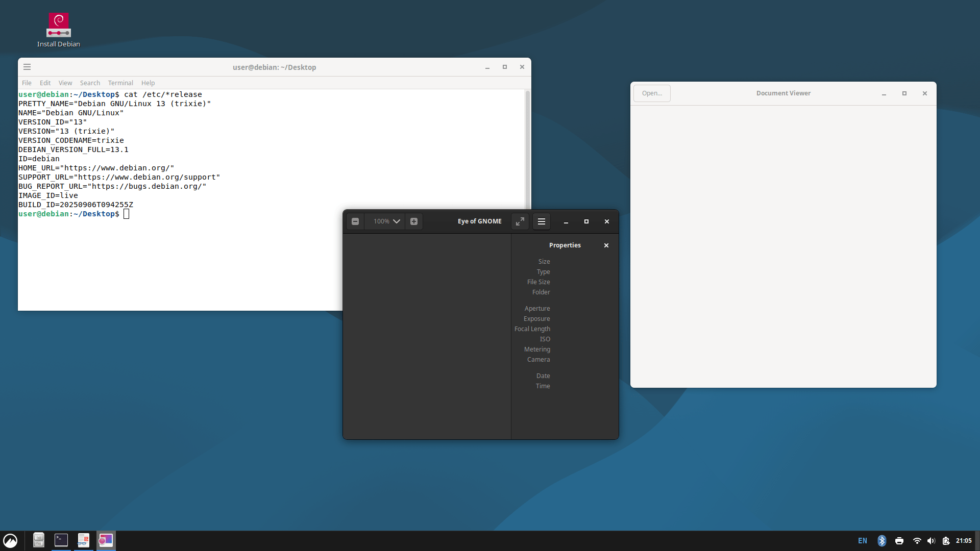Open terminal hamburger menu icon

pos(27,67)
